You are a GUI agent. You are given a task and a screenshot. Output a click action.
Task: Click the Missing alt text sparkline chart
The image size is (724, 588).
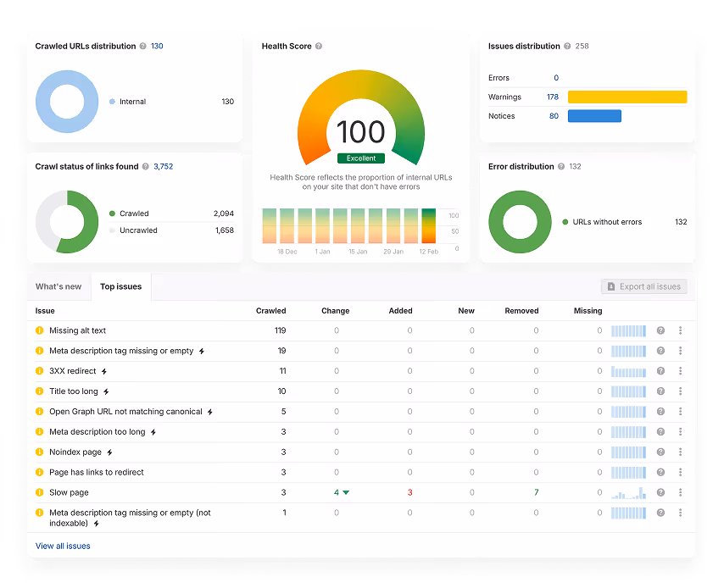coord(628,331)
